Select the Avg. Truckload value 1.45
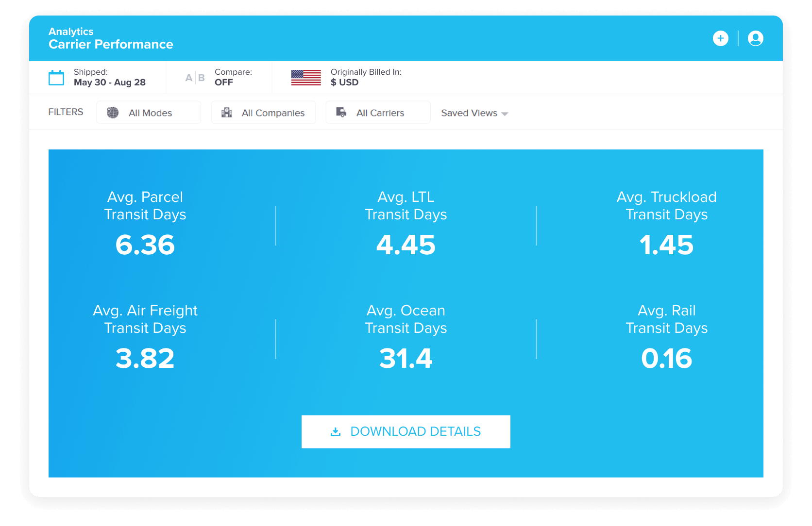Viewport: 812px width, 526px height. click(x=667, y=245)
